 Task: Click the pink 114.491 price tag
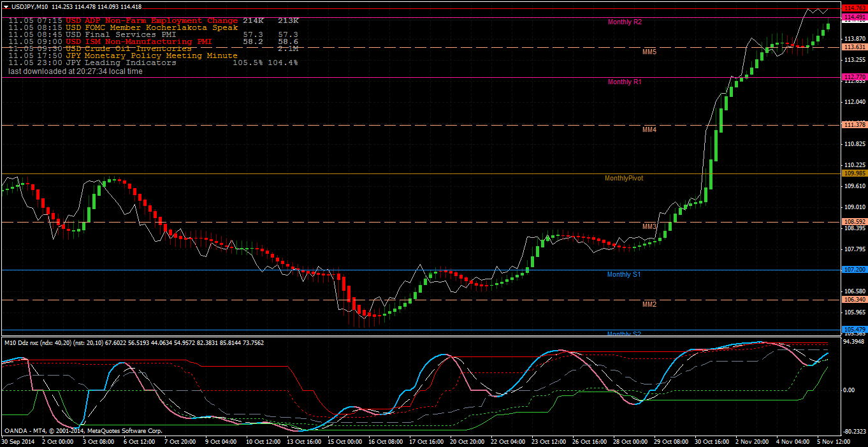pyautogui.click(x=854, y=17)
